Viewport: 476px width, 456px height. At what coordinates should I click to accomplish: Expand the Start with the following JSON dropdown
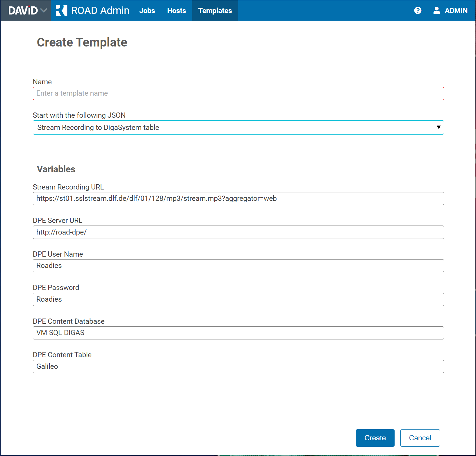coord(238,128)
